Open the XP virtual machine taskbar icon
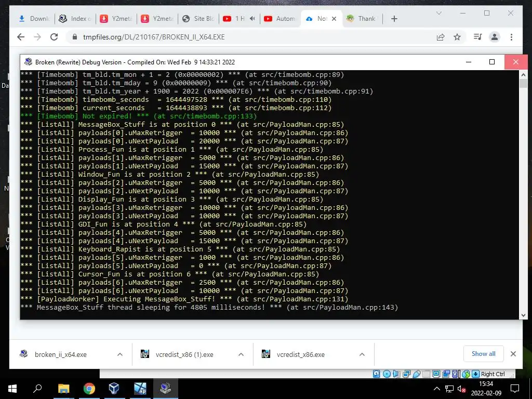 point(140,389)
